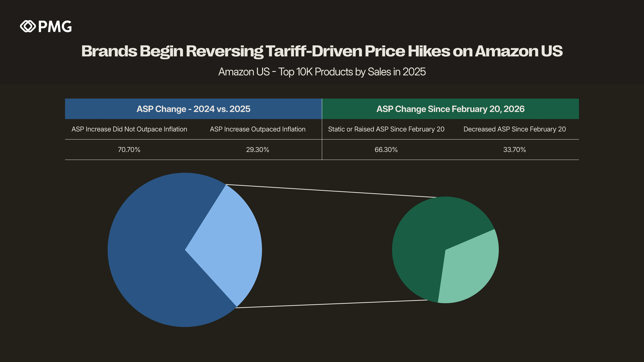Click the 70.70% table value
This screenshot has height=362, width=644.
tap(129, 150)
